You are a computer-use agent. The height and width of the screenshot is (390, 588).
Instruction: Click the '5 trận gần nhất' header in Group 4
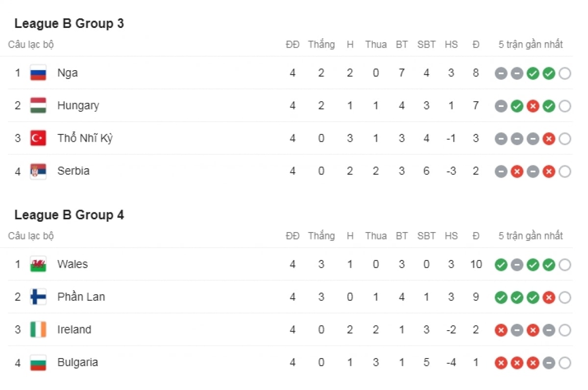531,236
